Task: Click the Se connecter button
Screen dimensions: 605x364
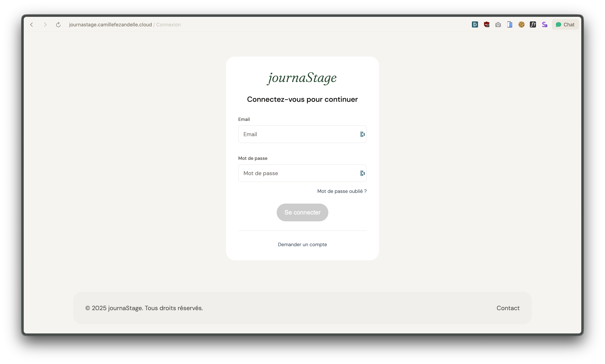Action: [302, 212]
